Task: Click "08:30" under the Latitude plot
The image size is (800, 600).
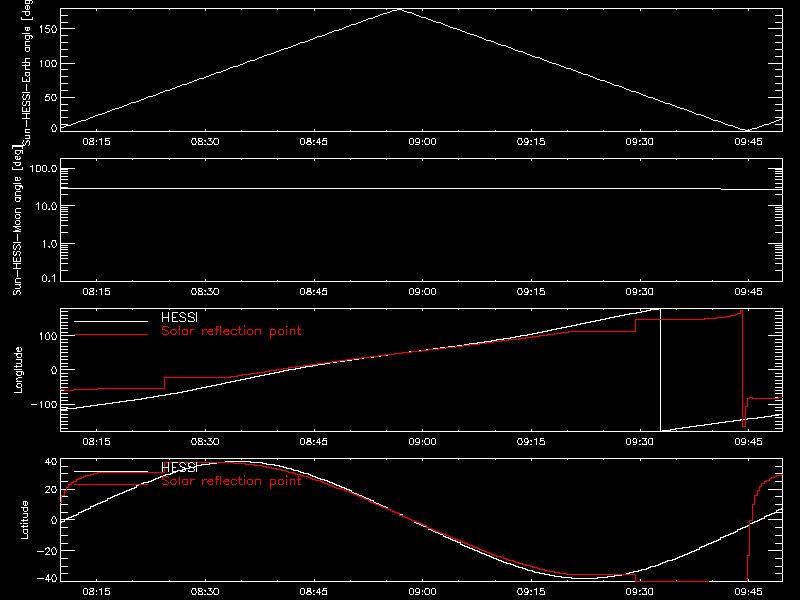Action: click(x=205, y=592)
